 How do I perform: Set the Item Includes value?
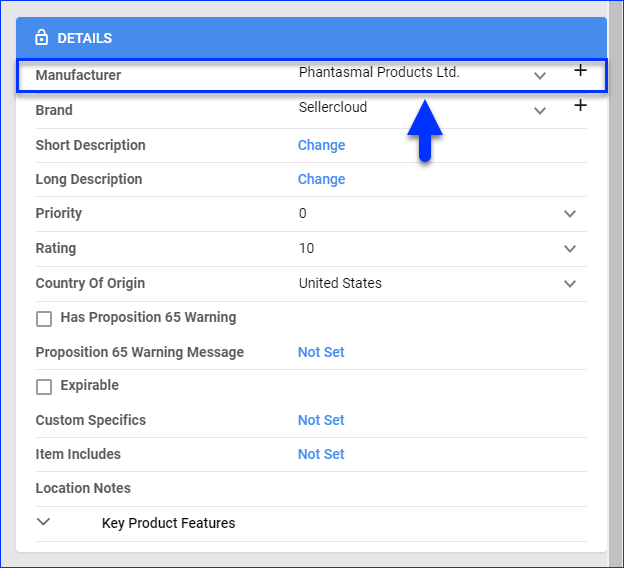pos(321,454)
